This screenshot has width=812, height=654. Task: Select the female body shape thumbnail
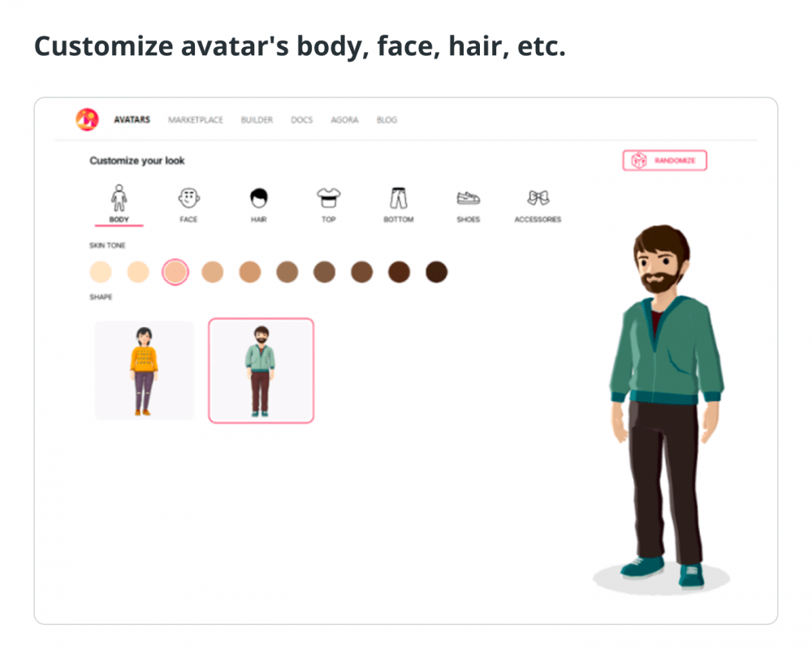click(x=144, y=371)
